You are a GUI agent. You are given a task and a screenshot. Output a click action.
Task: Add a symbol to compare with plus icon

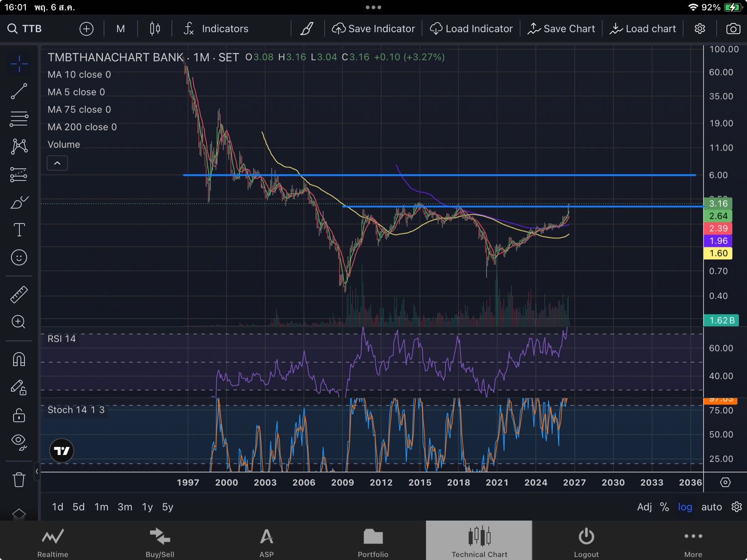tap(87, 29)
